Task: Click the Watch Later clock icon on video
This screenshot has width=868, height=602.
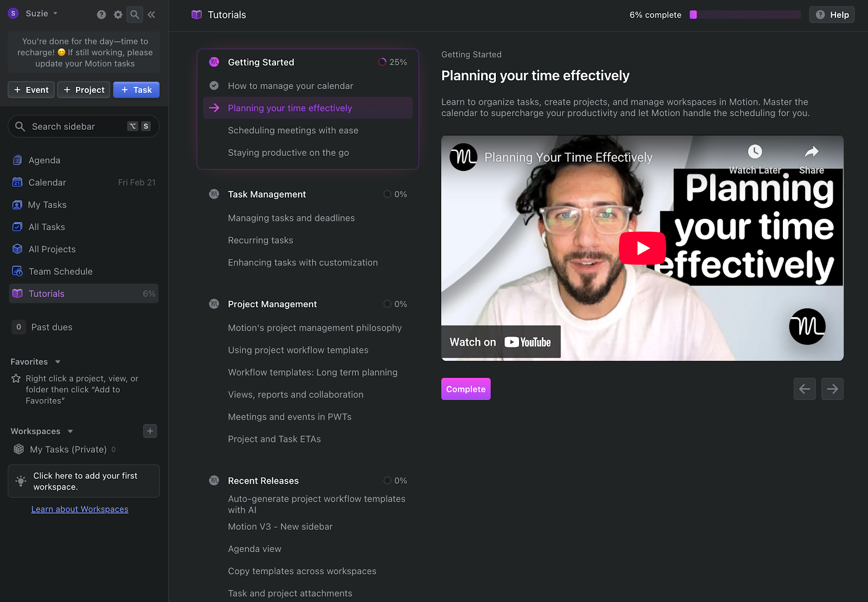Action: click(x=755, y=151)
